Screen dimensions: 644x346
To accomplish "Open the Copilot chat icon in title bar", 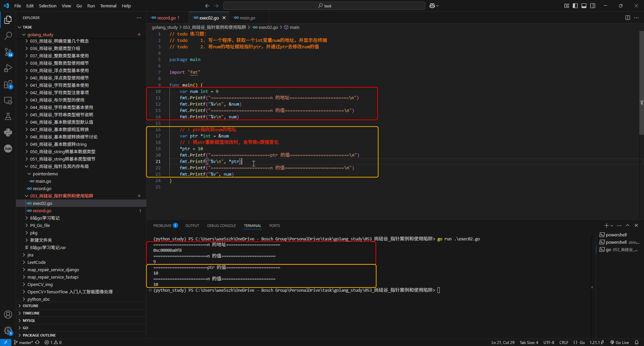I will pos(432,6).
